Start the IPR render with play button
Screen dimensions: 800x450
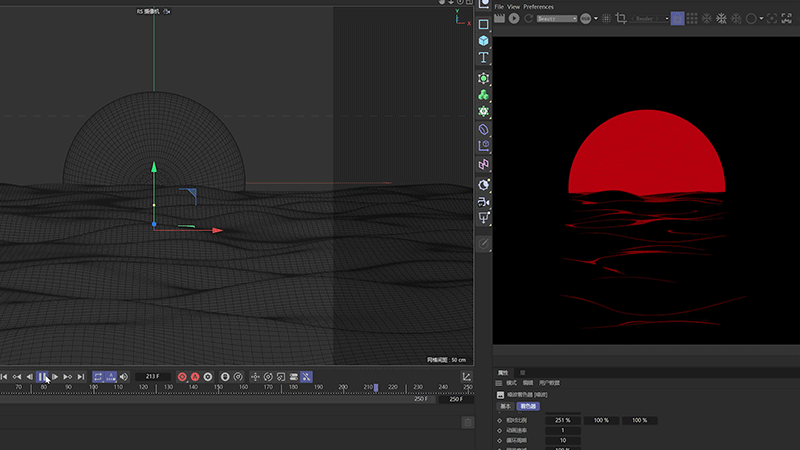pyautogui.click(x=514, y=18)
